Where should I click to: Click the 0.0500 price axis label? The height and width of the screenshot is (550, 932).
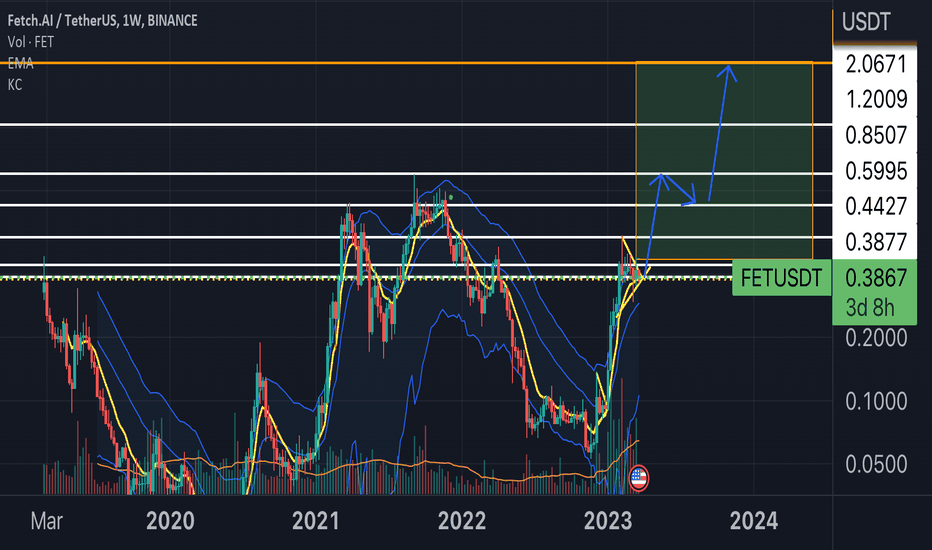tap(876, 464)
